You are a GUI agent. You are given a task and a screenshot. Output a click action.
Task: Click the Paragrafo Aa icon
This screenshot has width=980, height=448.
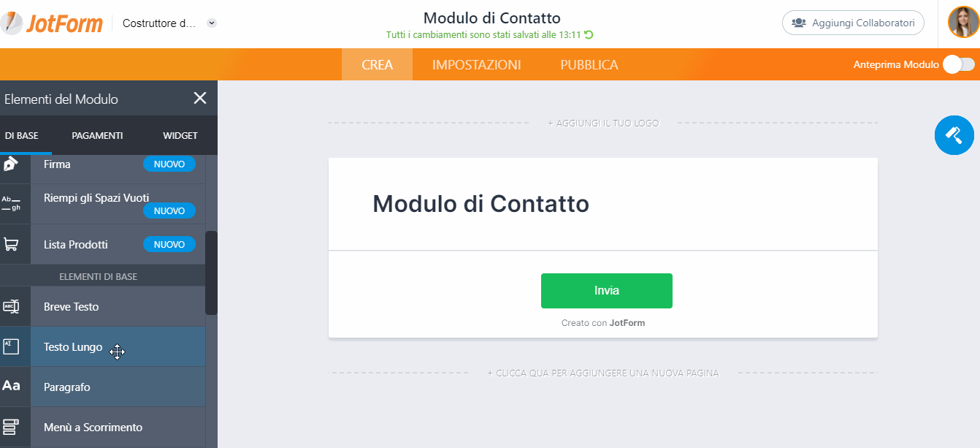point(11,387)
